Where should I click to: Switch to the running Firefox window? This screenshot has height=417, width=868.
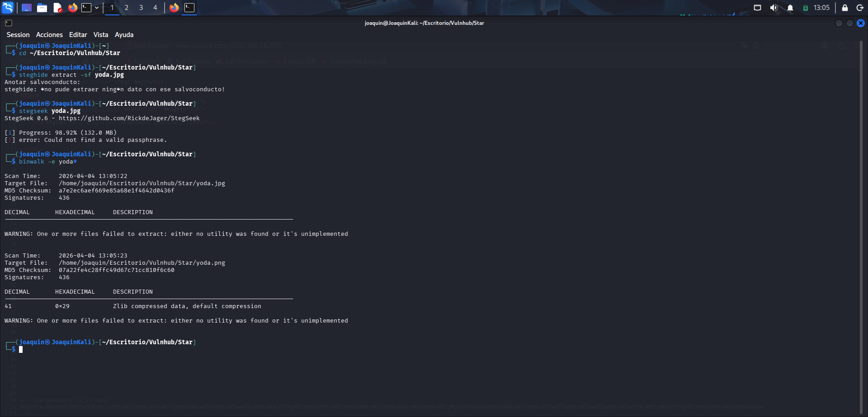174,8
